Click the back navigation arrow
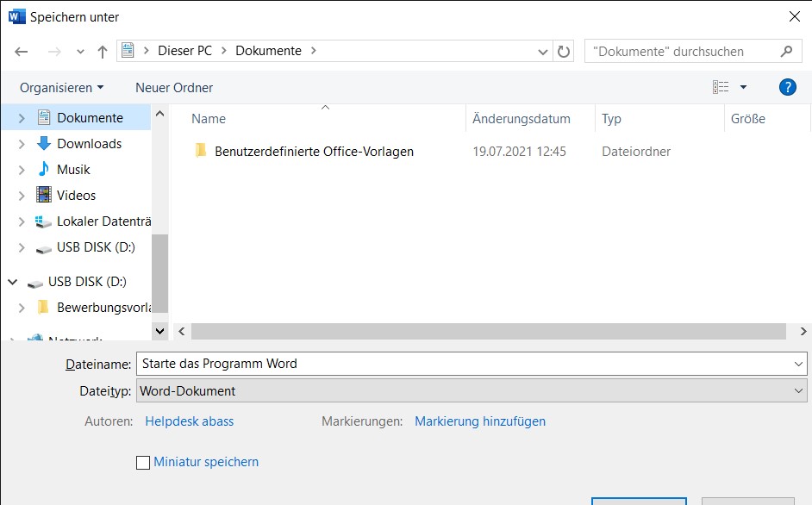The image size is (812, 505). [22, 52]
